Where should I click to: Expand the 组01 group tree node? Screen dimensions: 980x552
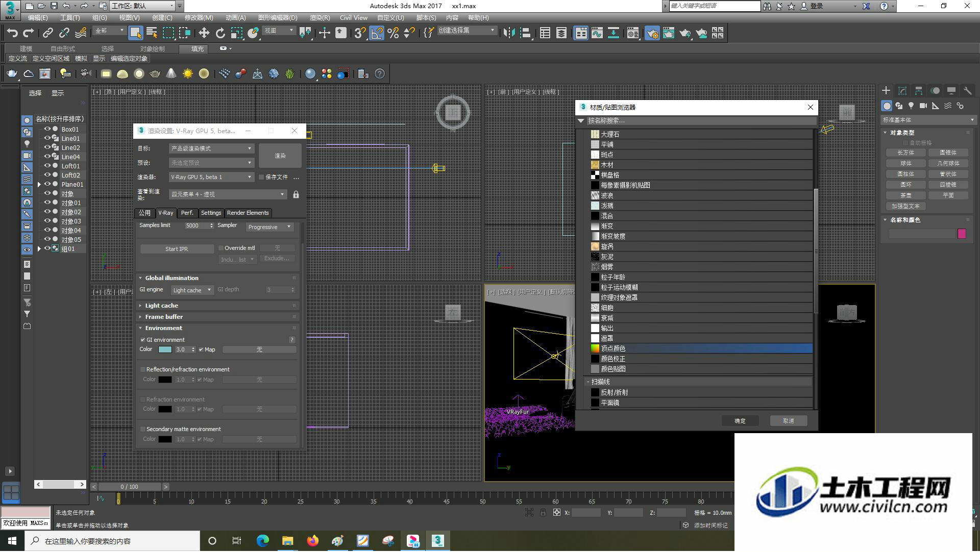pos(39,249)
